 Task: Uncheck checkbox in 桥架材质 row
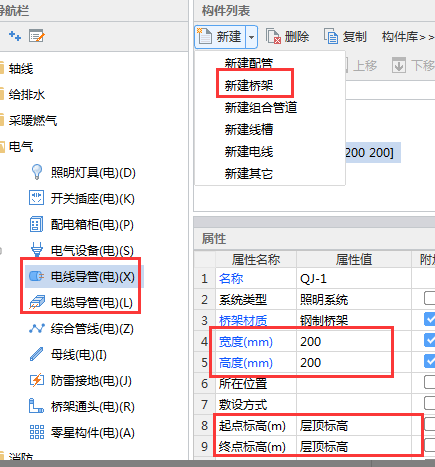(430, 319)
